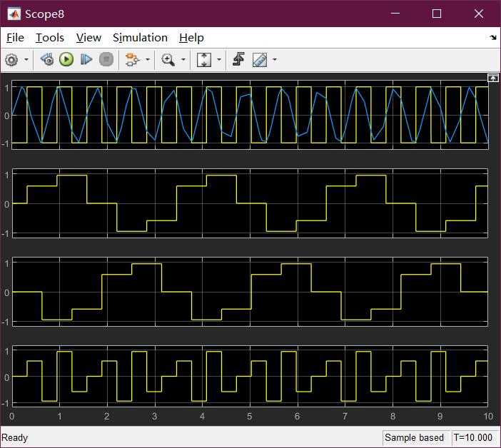Click the Step Back button
The height and width of the screenshot is (448, 501).
[46, 60]
